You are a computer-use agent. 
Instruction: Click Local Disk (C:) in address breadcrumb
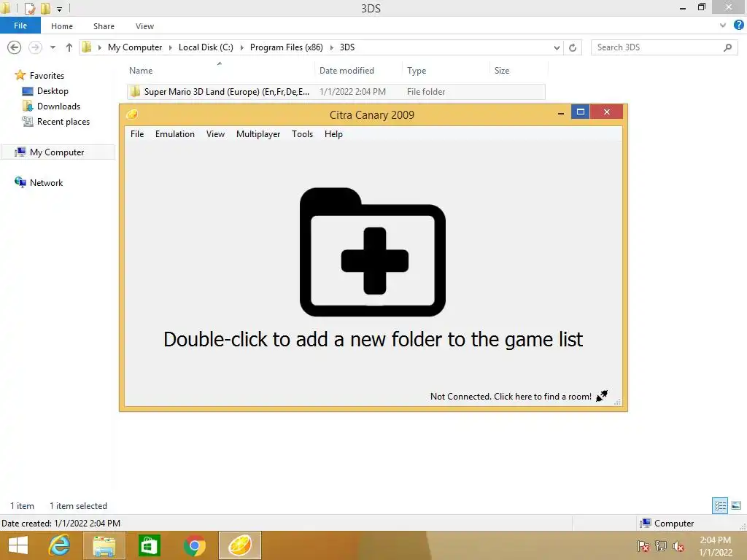[206, 47]
